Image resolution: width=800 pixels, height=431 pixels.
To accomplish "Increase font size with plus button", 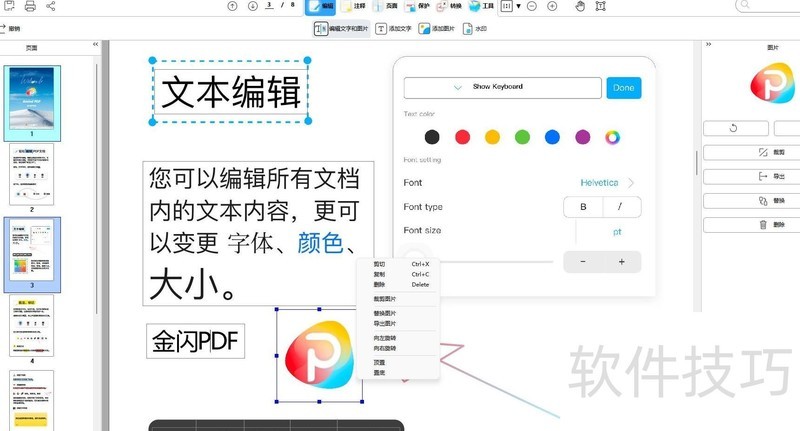I will 621,262.
